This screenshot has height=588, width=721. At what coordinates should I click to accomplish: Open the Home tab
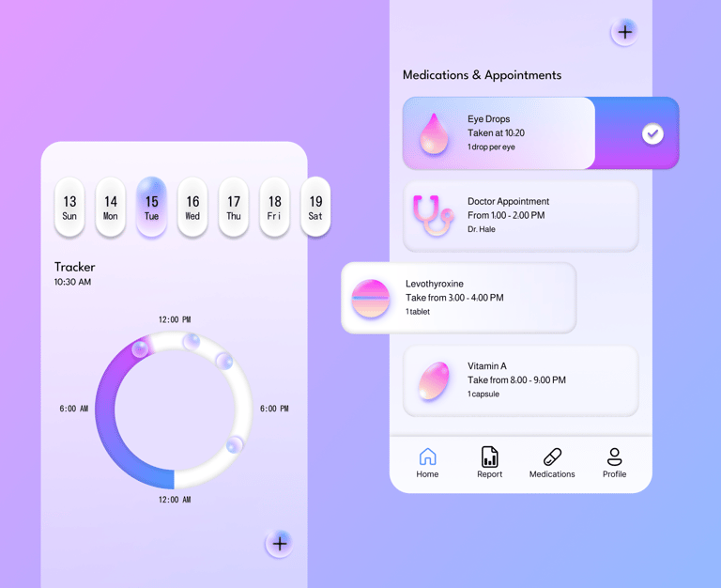tap(427, 463)
